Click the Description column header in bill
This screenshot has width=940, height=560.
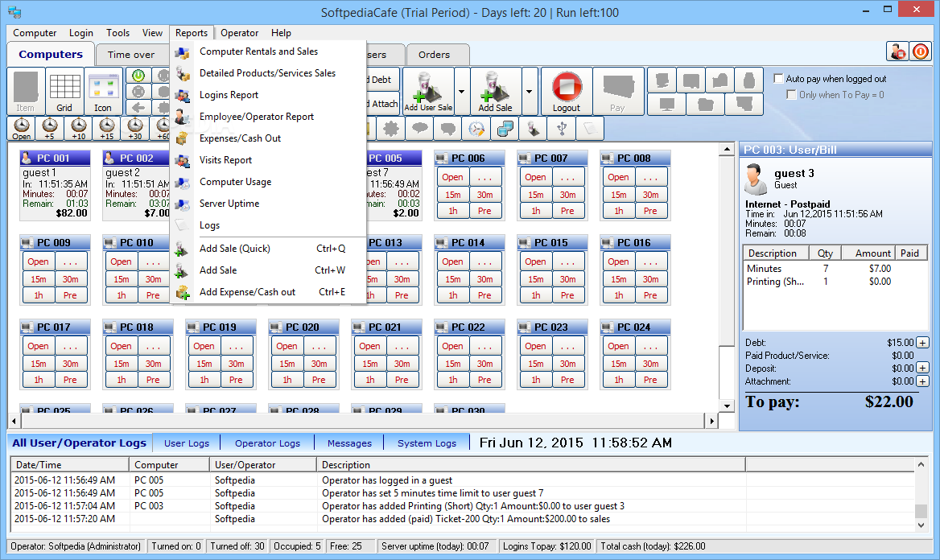pyautogui.click(x=776, y=253)
